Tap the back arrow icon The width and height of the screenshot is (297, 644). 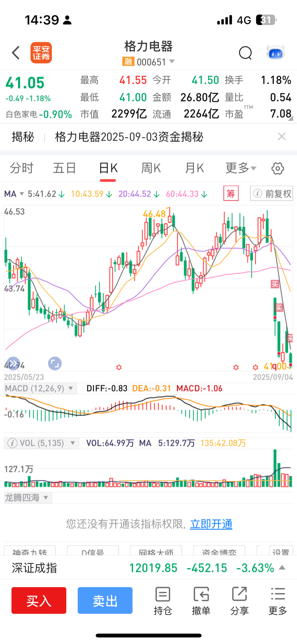coord(16,53)
